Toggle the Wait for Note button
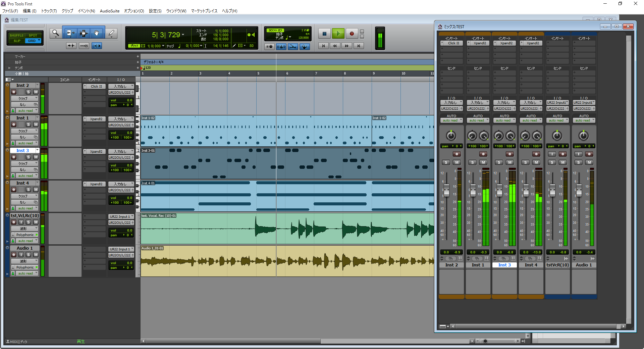This screenshot has width=644, height=349. [269, 47]
